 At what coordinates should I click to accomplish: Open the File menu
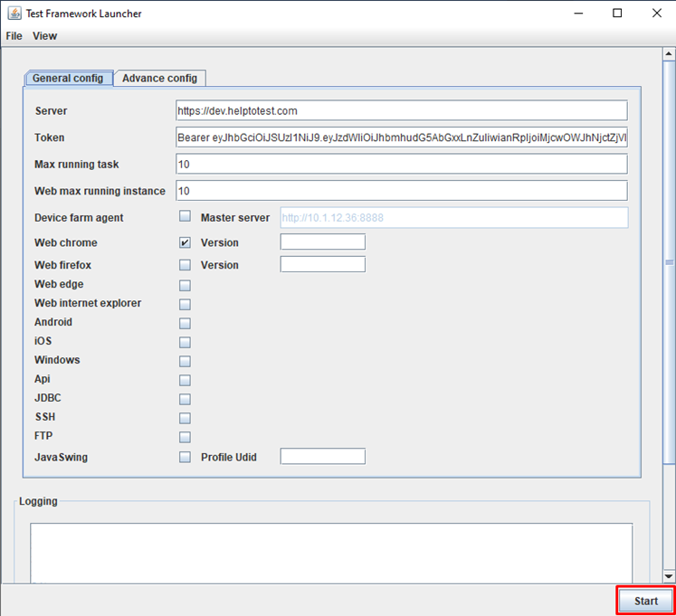[14, 36]
